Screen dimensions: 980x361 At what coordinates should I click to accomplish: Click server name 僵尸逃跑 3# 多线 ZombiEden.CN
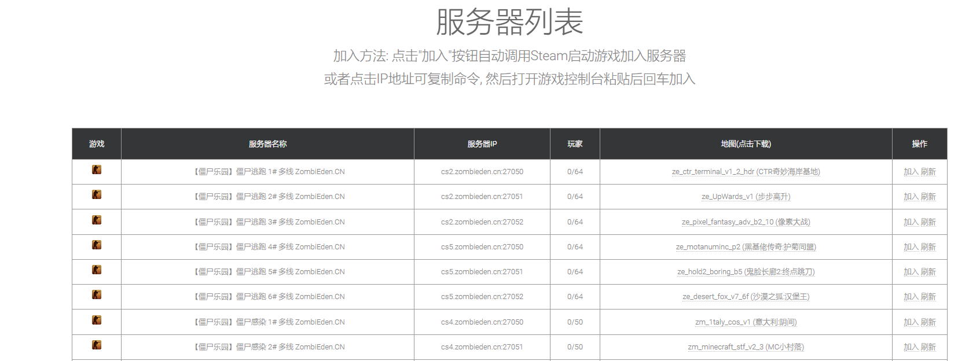pyautogui.click(x=268, y=222)
